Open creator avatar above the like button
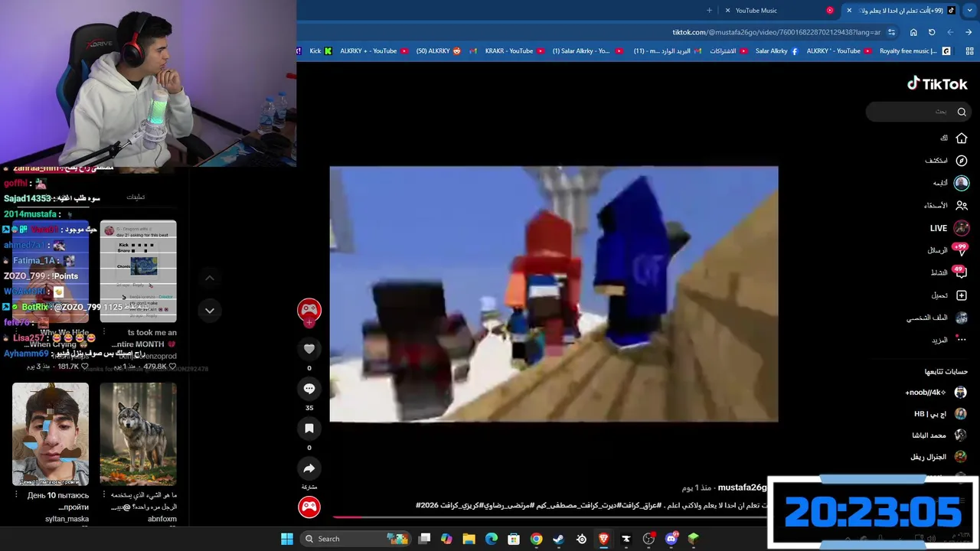 309,310
